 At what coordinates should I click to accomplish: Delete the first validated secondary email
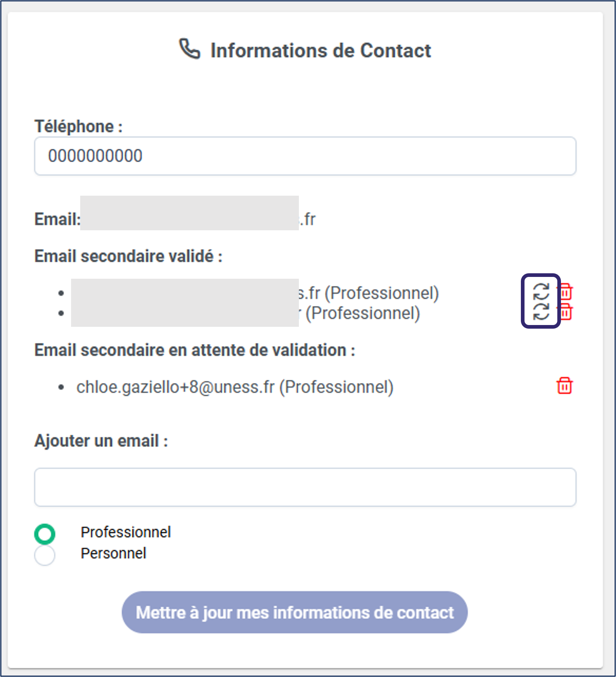pyautogui.click(x=565, y=292)
